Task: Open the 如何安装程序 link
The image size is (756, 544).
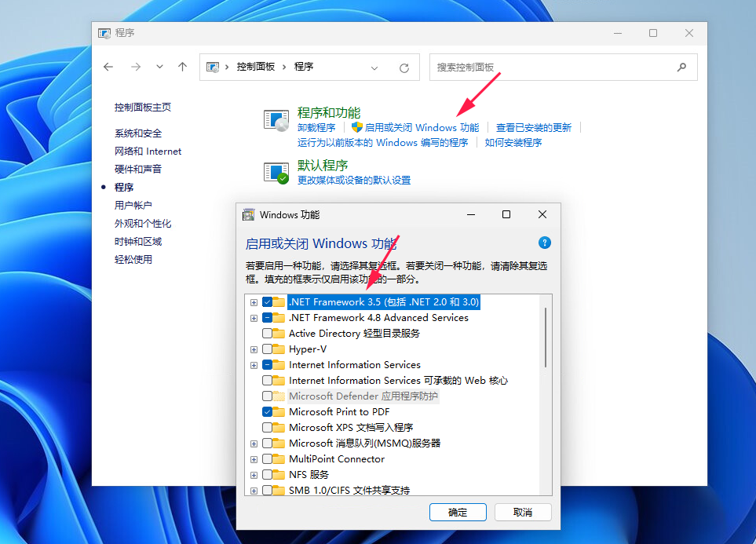Action: pyautogui.click(x=513, y=143)
